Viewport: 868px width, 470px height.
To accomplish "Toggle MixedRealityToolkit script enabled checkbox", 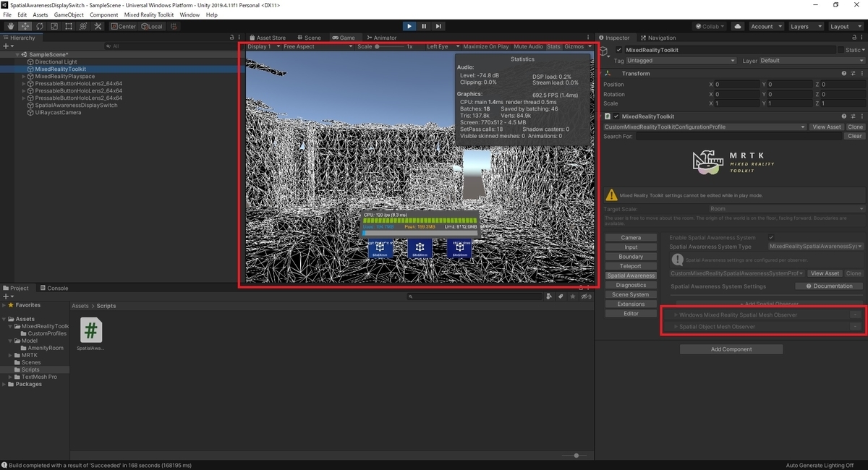I will coord(616,116).
